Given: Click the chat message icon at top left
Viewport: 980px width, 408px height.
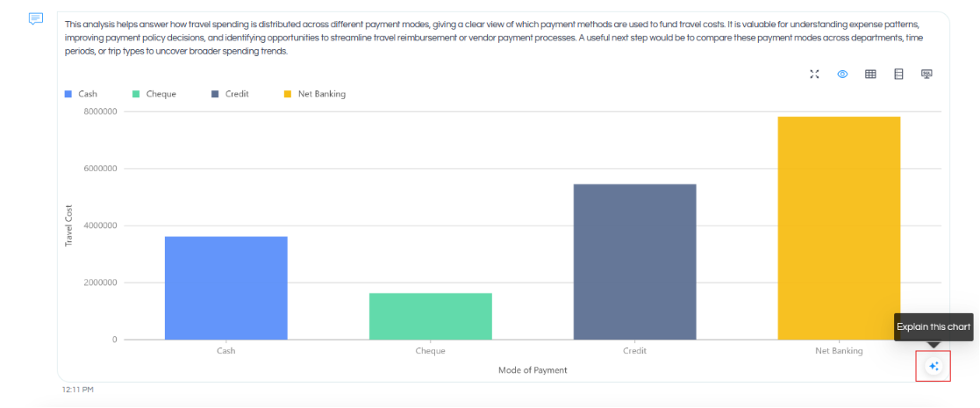Looking at the screenshot, I should [x=36, y=18].
